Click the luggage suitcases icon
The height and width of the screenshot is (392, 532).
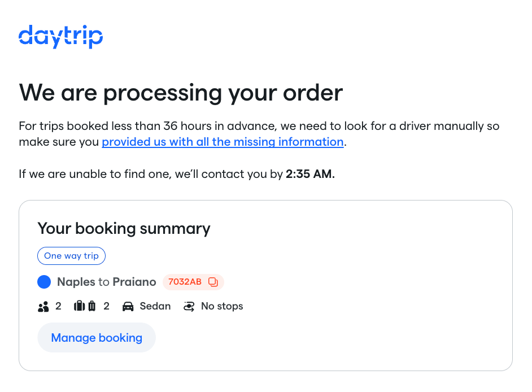(x=85, y=306)
